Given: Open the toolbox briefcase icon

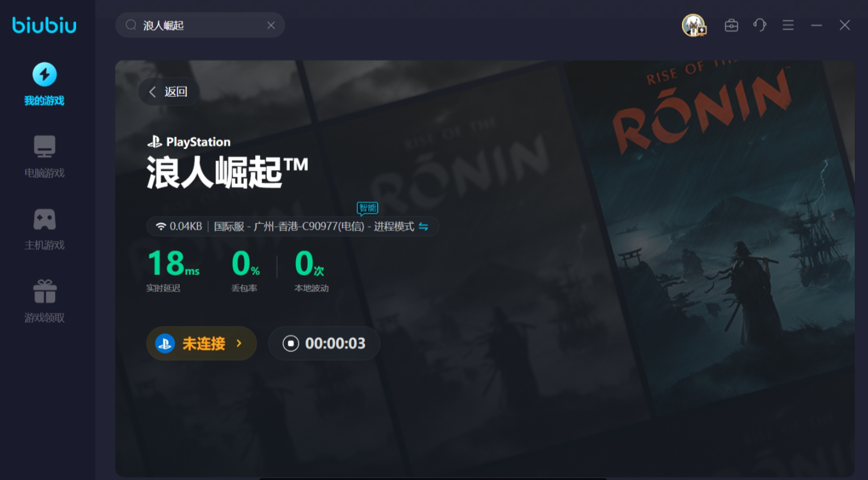Looking at the screenshot, I should coord(731,25).
